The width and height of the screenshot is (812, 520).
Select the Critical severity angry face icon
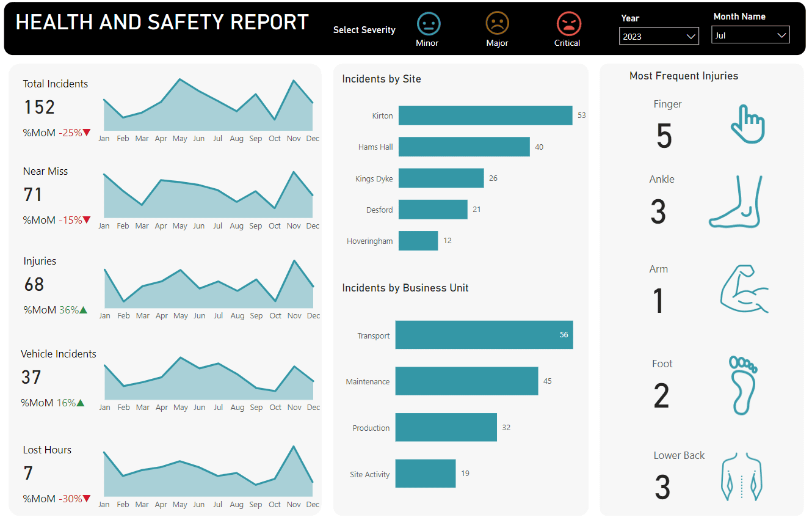pos(568,24)
